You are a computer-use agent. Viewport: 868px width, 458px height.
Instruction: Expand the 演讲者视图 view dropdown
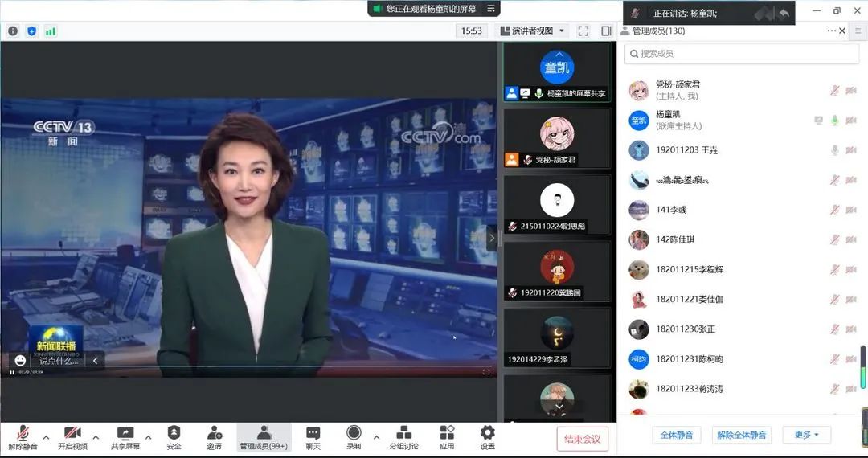tap(533, 31)
